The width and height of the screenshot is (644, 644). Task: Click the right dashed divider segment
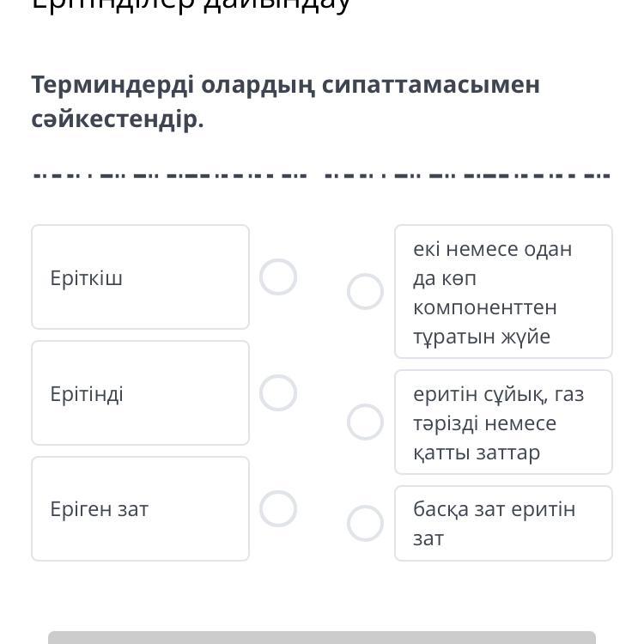(x=468, y=176)
